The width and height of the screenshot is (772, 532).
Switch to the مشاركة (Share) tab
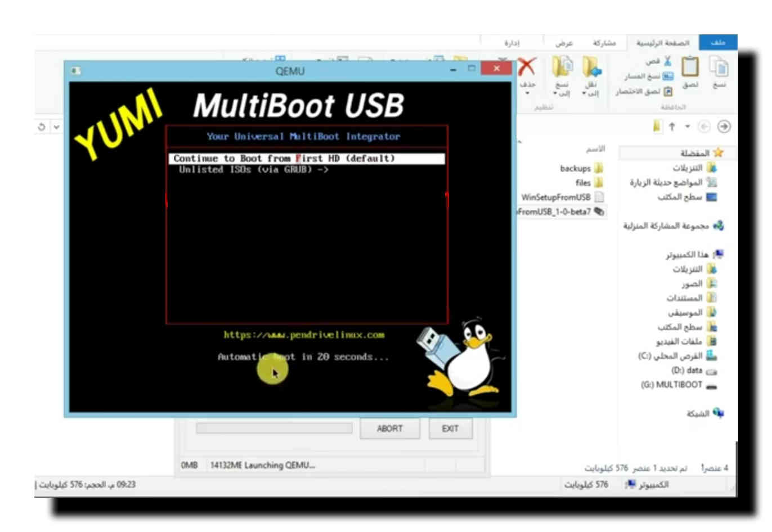pos(604,43)
